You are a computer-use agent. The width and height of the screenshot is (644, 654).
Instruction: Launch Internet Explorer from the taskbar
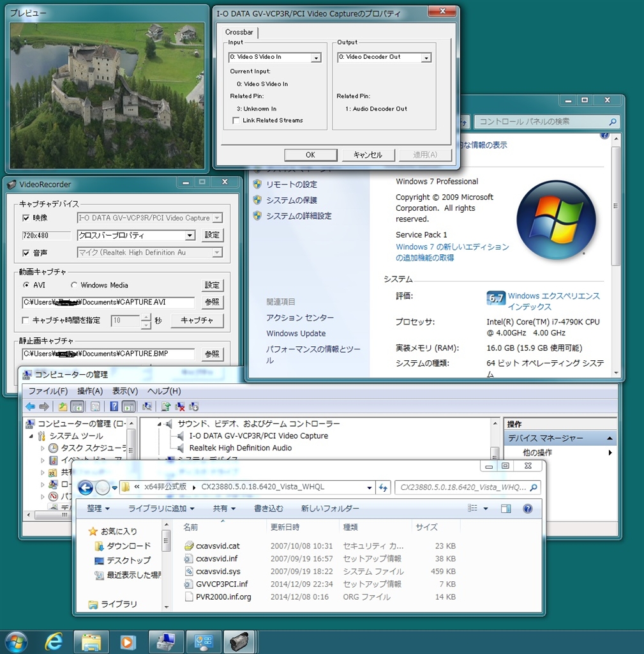(54, 641)
